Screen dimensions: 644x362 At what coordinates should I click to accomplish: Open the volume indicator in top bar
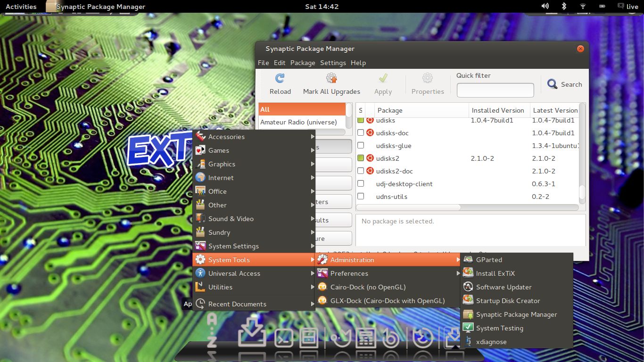point(545,6)
